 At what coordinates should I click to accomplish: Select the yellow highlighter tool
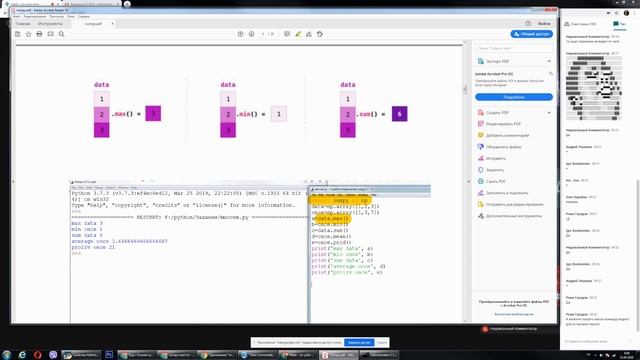[x=298, y=34]
